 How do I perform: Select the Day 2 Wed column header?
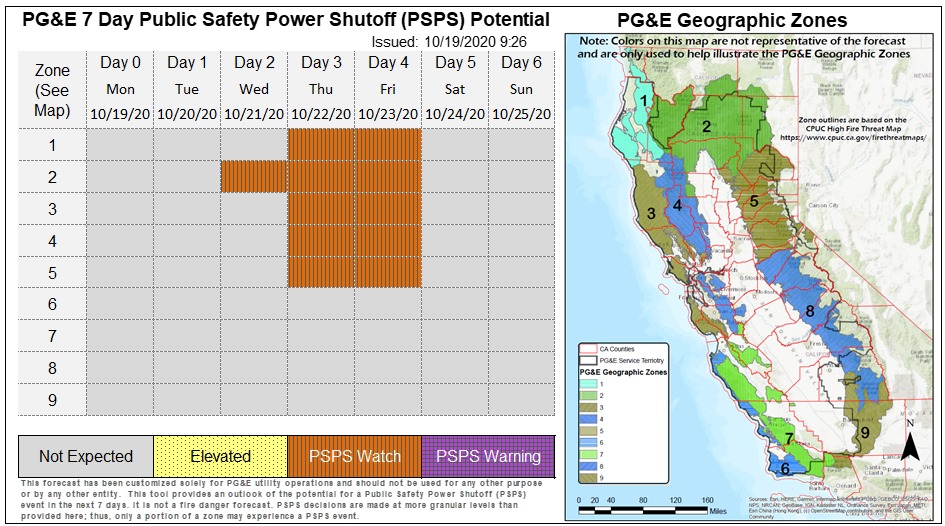click(x=254, y=88)
